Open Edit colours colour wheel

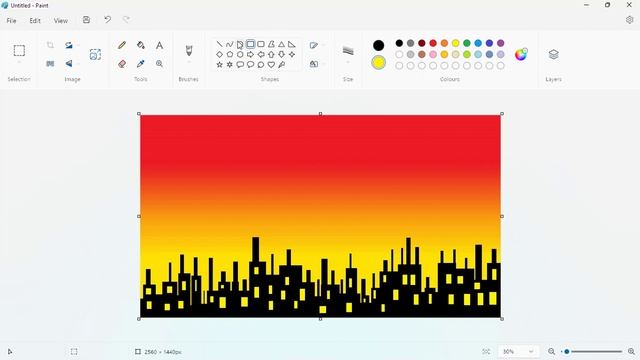tap(521, 54)
